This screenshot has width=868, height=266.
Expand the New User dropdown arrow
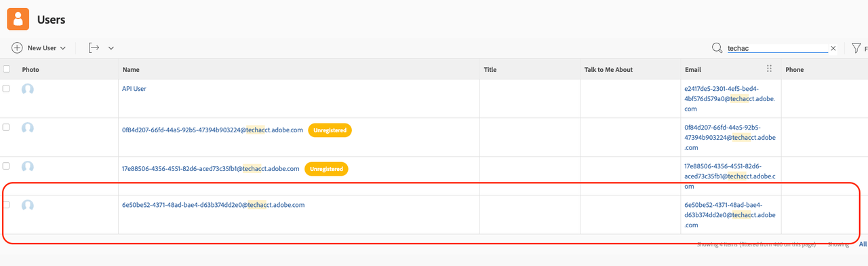pos(63,48)
